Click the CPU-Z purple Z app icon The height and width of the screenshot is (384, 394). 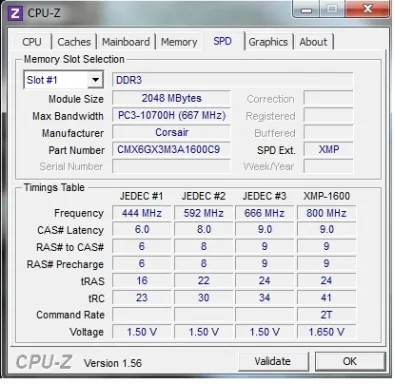(x=15, y=13)
